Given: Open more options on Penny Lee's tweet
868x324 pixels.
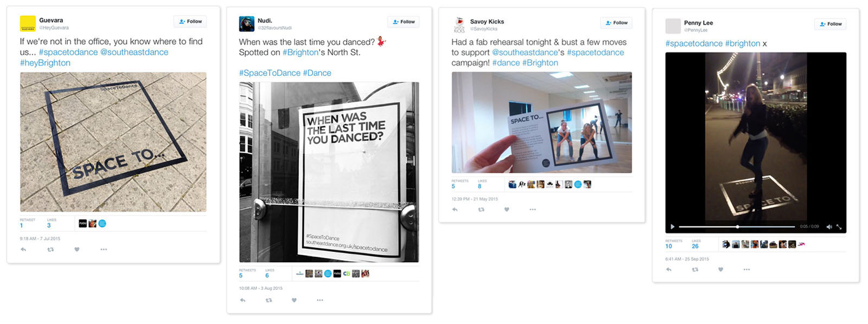Looking at the screenshot, I should 747,269.
